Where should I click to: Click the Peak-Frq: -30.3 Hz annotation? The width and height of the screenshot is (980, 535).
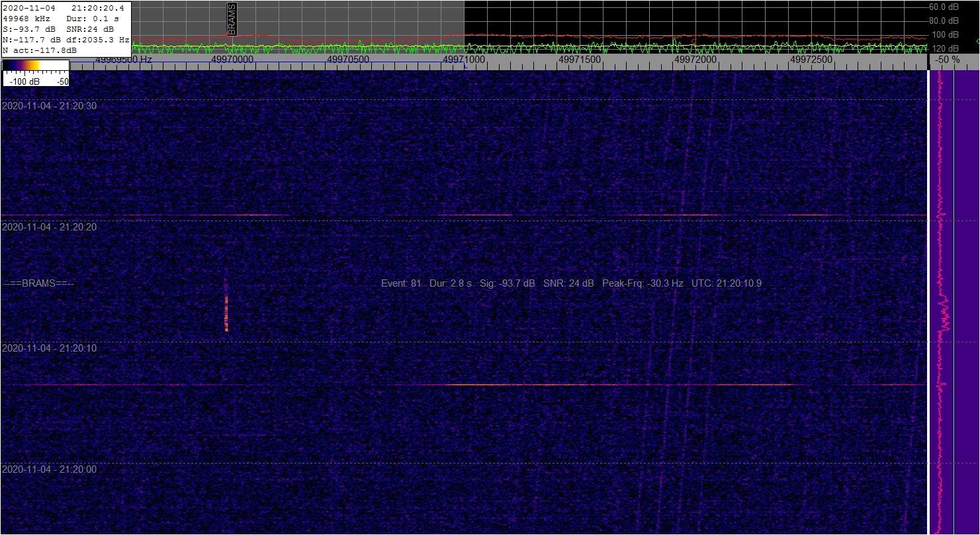643,283
